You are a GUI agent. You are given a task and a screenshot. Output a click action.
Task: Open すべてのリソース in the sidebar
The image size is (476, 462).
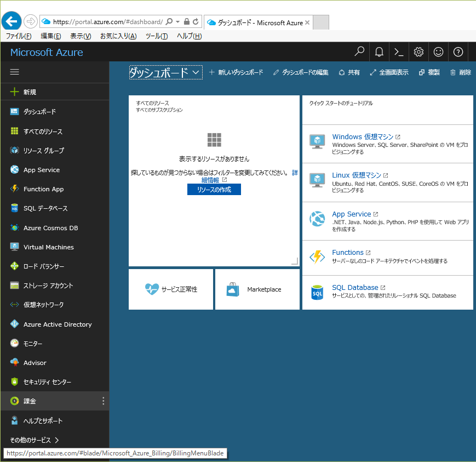[x=55, y=131]
